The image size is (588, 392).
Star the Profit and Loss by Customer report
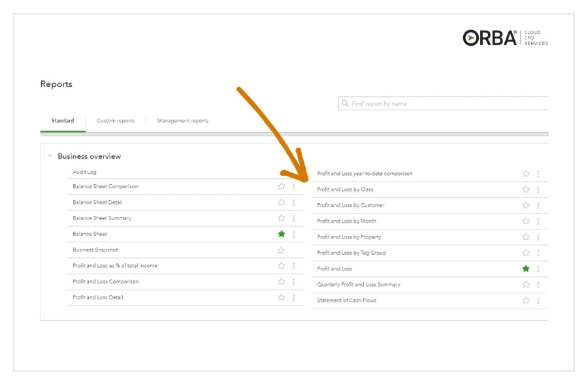point(526,205)
